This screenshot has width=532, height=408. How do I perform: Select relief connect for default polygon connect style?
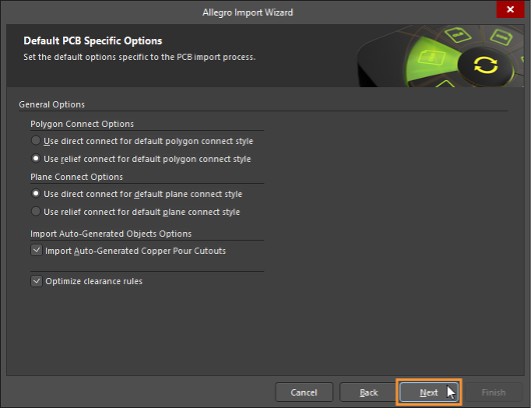point(36,158)
